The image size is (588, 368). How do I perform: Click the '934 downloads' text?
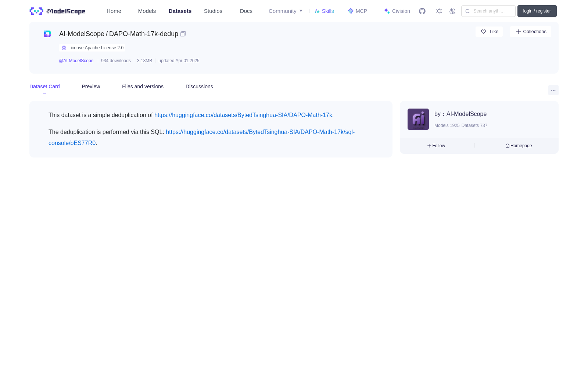[116, 61]
